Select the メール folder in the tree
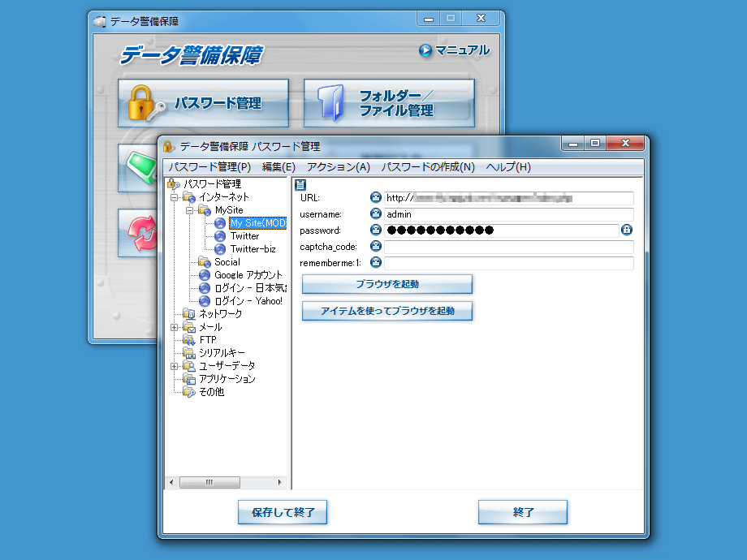 coord(210,327)
